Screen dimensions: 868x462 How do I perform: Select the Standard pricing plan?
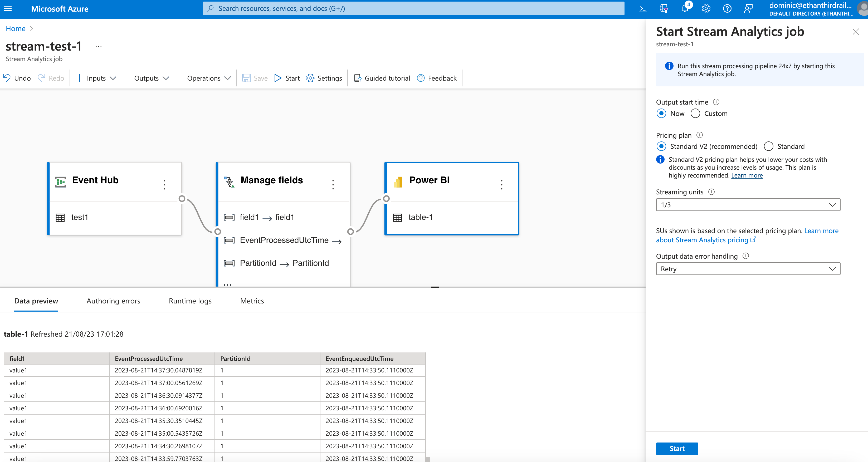click(768, 146)
